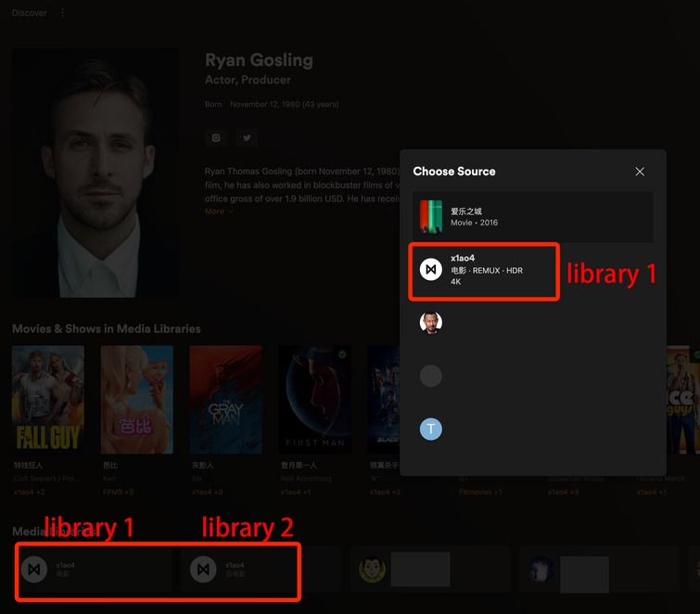Click the 爱乐之城 poster thumbnail in dialog
The image size is (700, 614).
(431, 217)
